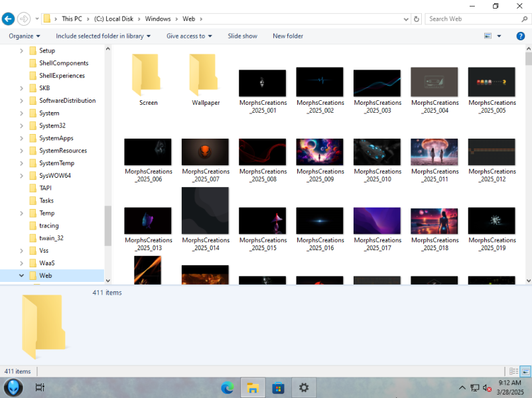Click navigation pane scroll down arrow
The width and height of the screenshot is (532, 398).
coord(108,281)
